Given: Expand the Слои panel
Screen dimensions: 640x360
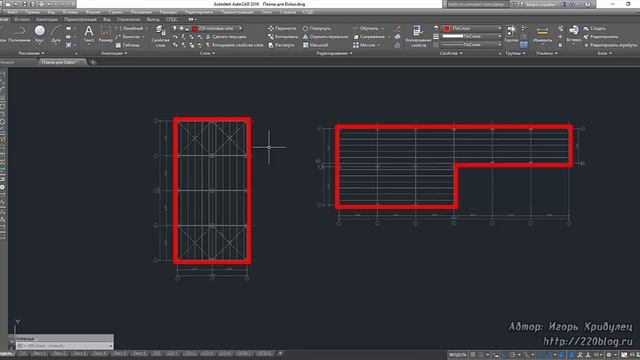Looking at the screenshot, I should click(x=207, y=53).
